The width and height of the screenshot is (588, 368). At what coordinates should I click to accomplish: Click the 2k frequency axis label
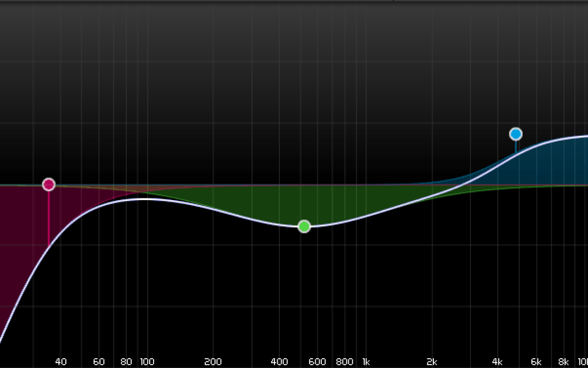pos(432,362)
